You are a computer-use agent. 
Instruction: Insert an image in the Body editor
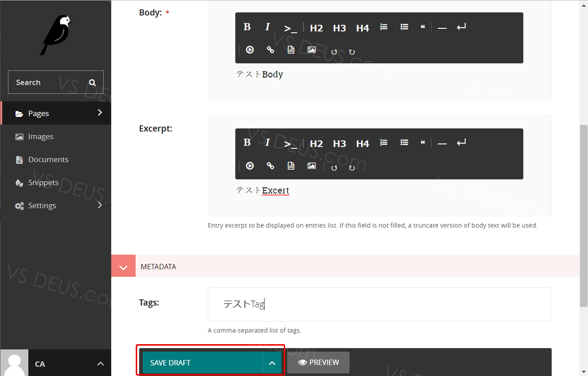click(312, 49)
